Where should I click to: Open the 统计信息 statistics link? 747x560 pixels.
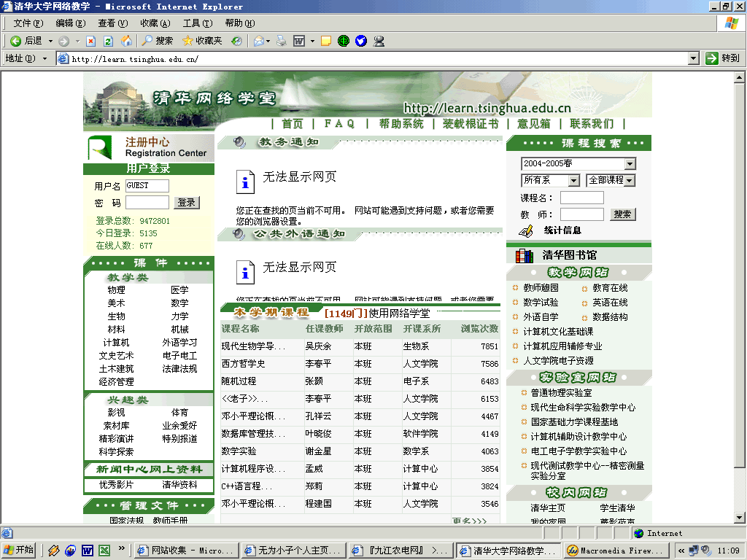[562, 230]
